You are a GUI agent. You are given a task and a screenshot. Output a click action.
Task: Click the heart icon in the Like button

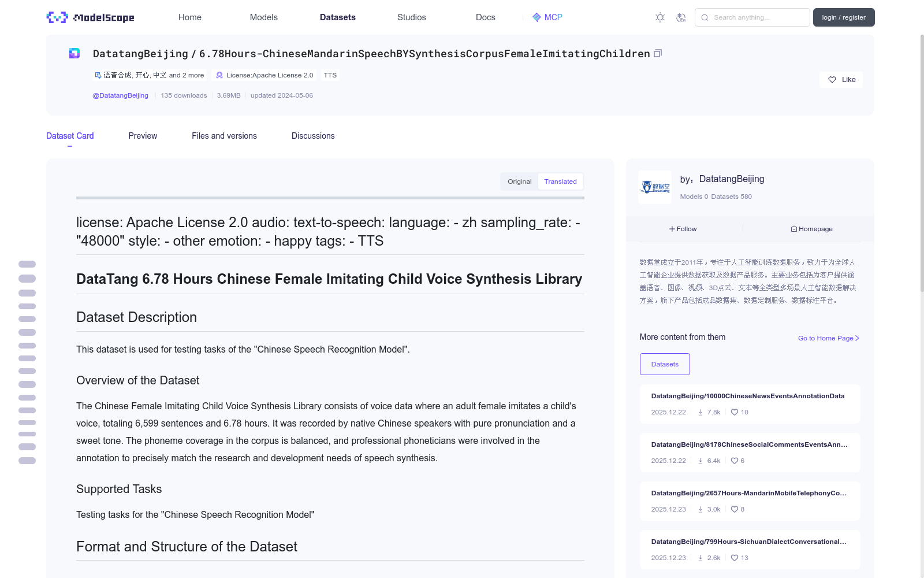point(832,80)
